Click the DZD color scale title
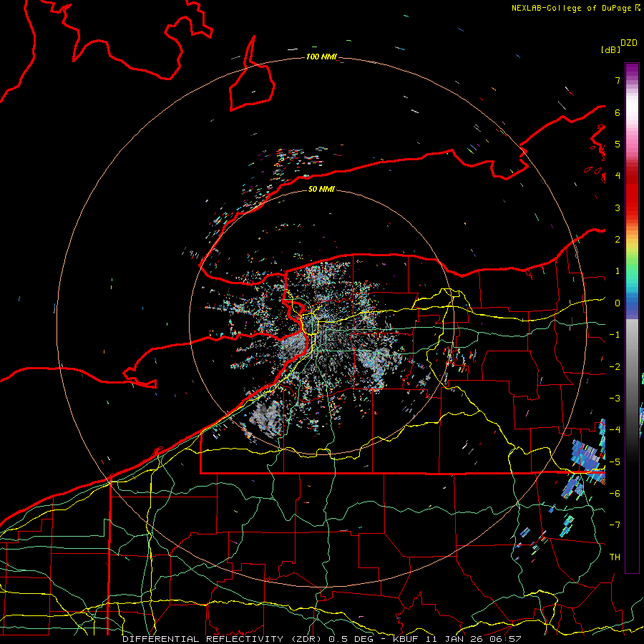This screenshot has width=644, height=644. 629,43
